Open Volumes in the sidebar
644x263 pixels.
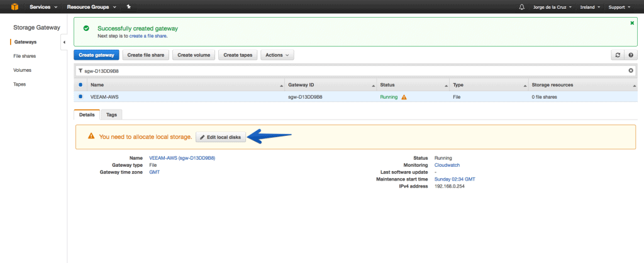(22, 70)
